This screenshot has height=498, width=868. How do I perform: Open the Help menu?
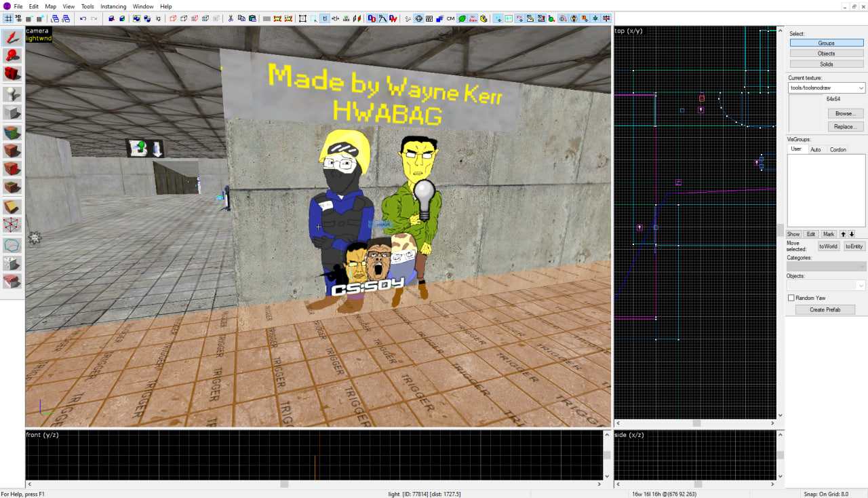(x=166, y=6)
